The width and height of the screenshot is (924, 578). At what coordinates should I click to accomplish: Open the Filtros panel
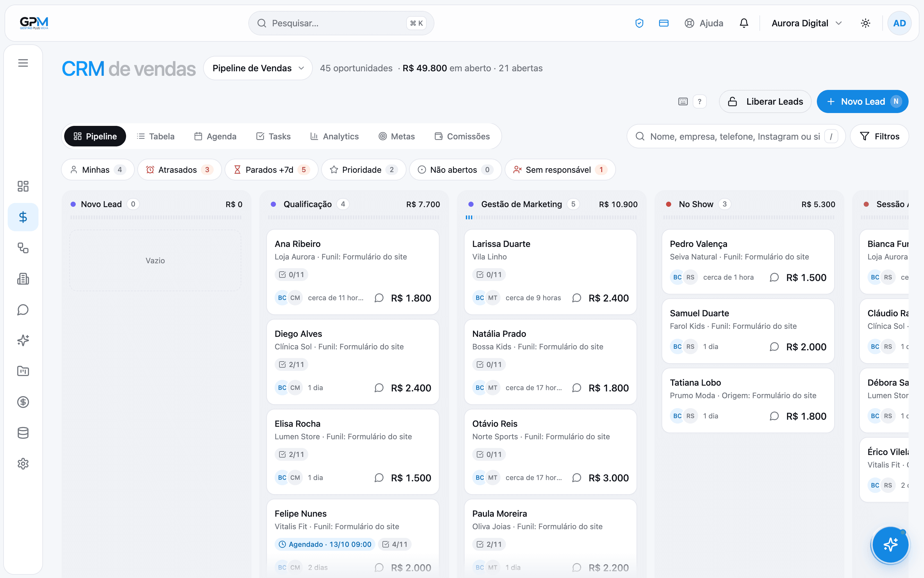(879, 136)
